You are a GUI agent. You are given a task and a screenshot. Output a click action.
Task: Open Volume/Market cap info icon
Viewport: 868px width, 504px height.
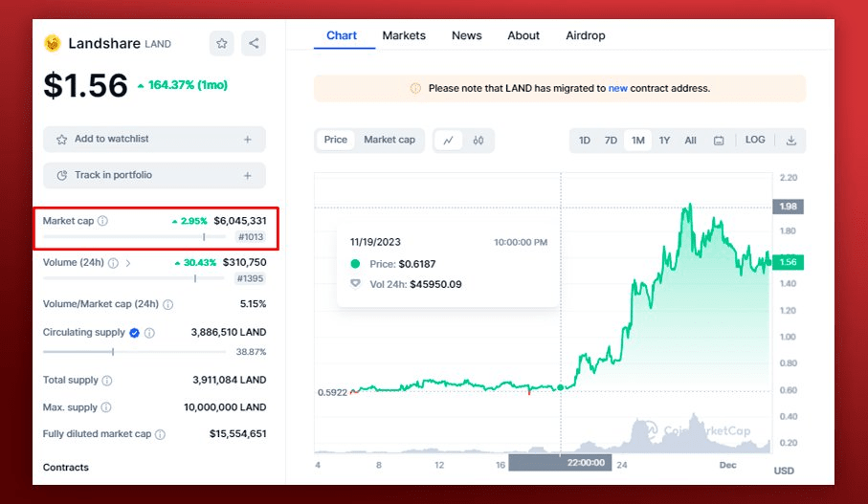point(168,304)
